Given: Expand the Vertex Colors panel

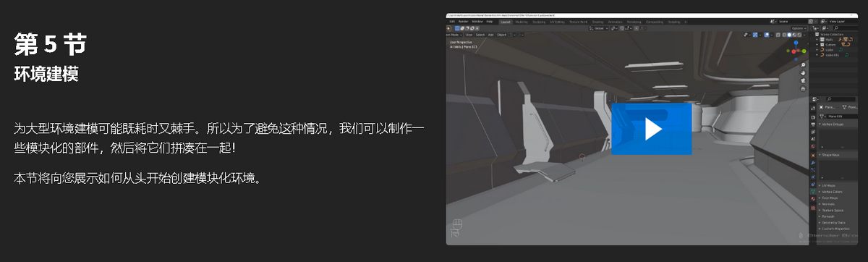Looking at the screenshot, I should coord(833,192).
